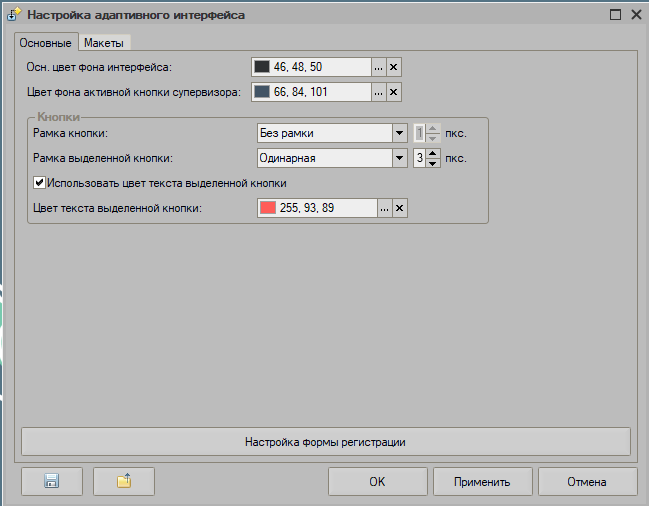
Task: Open color picker for supervisor active button background
Action: pyautogui.click(x=378, y=92)
